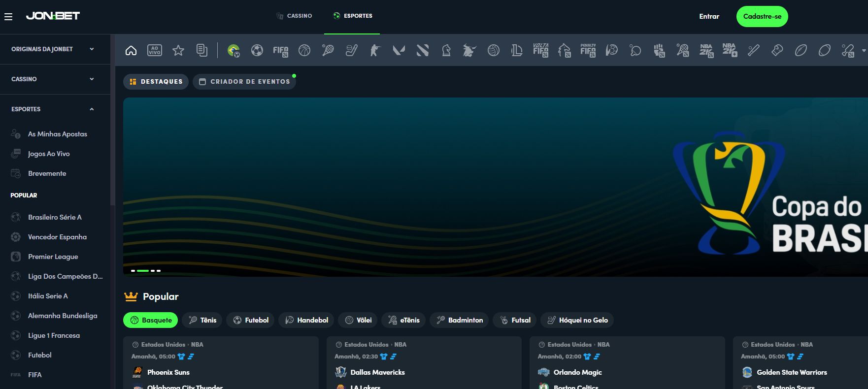The image size is (868, 389).
Task: Select the Badminton popular filter
Action: pyautogui.click(x=459, y=320)
